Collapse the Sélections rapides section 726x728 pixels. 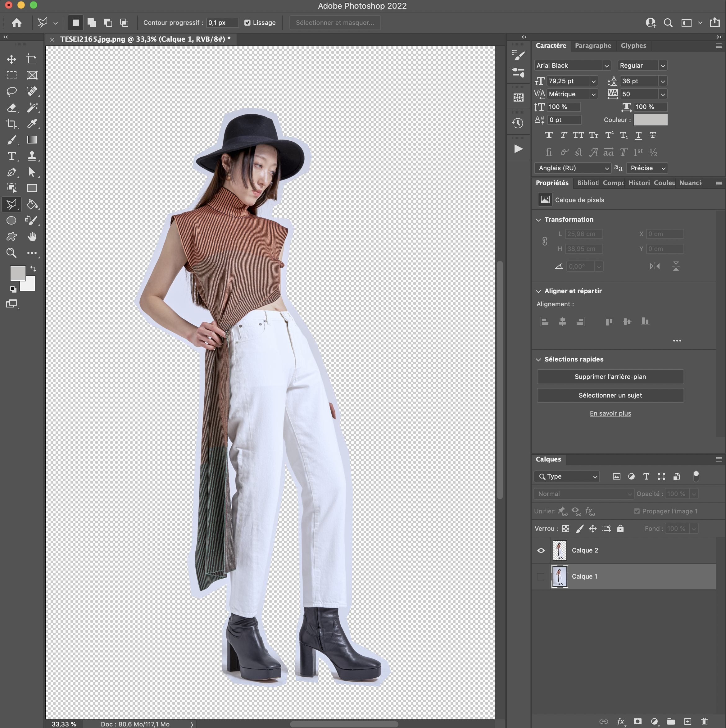pyautogui.click(x=538, y=359)
